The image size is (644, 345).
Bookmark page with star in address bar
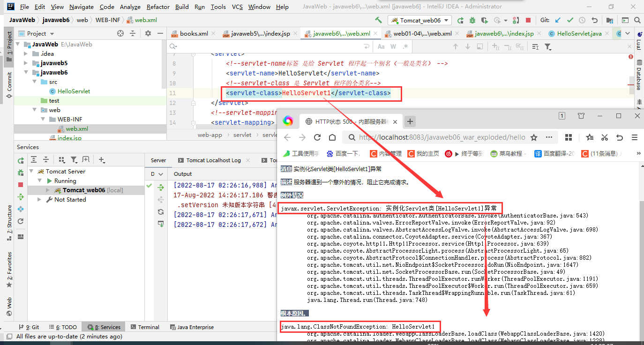tap(534, 137)
